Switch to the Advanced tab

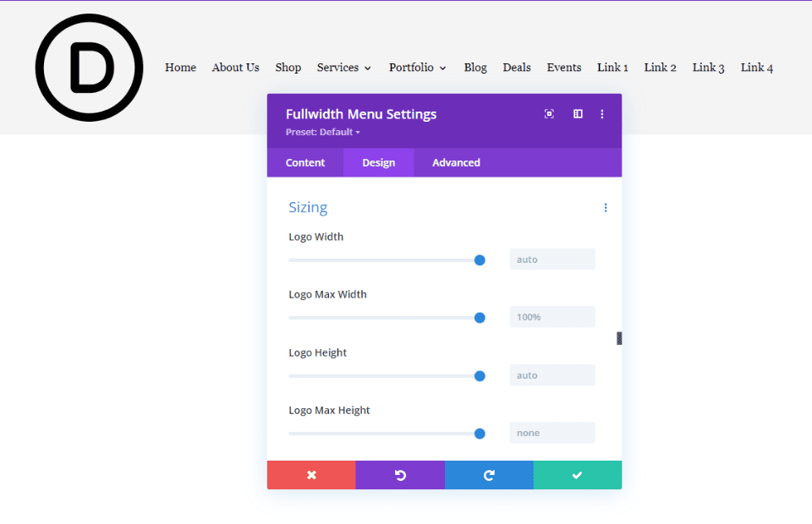[x=456, y=162]
